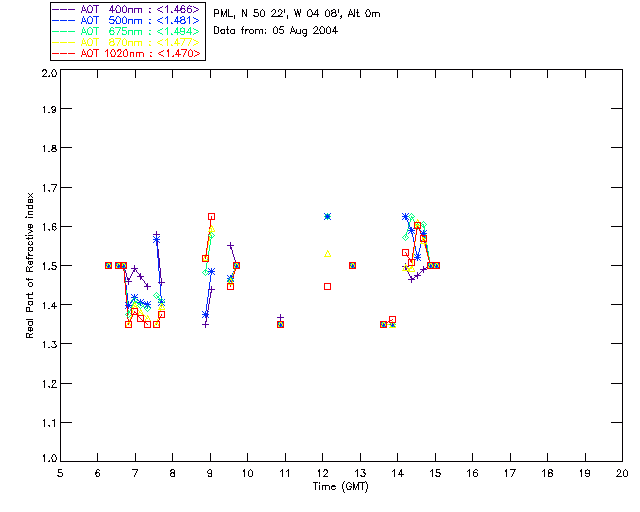Screen dimensions: 640x512
Task: Click the yellow triangle marker near 12h
Action: (x=327, y=254)
